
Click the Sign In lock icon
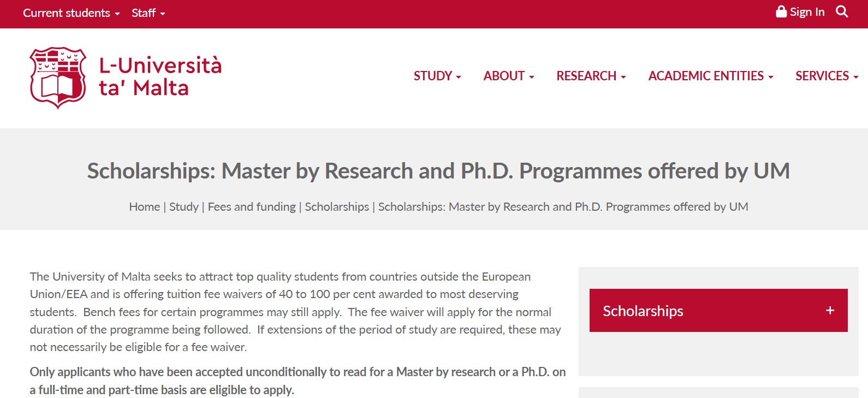pyautogui.click(x=781, y=11)
